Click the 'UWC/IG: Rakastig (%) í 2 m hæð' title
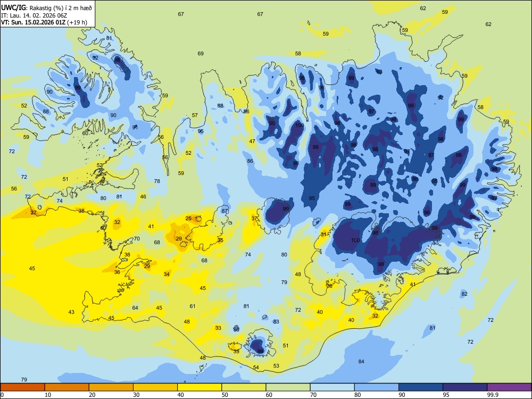 tap(46, 8)
